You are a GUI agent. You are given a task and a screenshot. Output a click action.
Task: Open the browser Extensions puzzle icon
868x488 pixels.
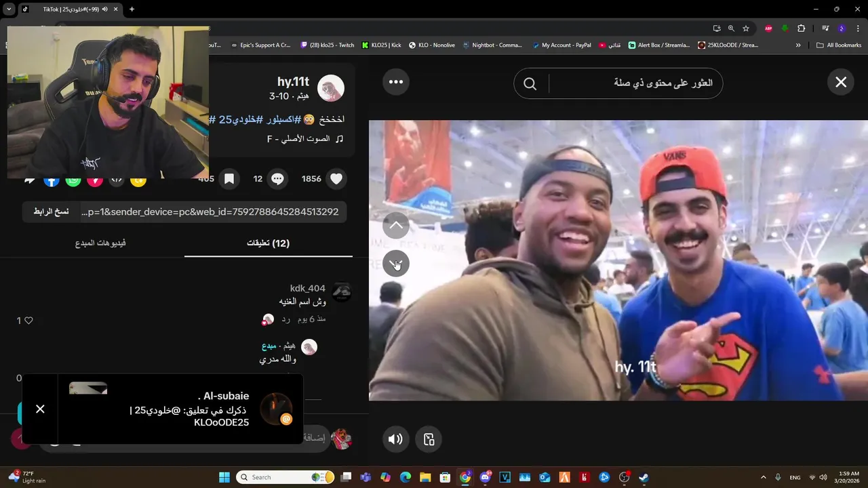point(801,28)
